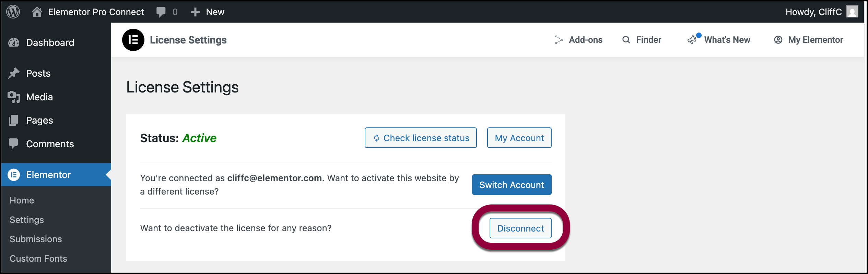Click the My Account button

(519, 138)
